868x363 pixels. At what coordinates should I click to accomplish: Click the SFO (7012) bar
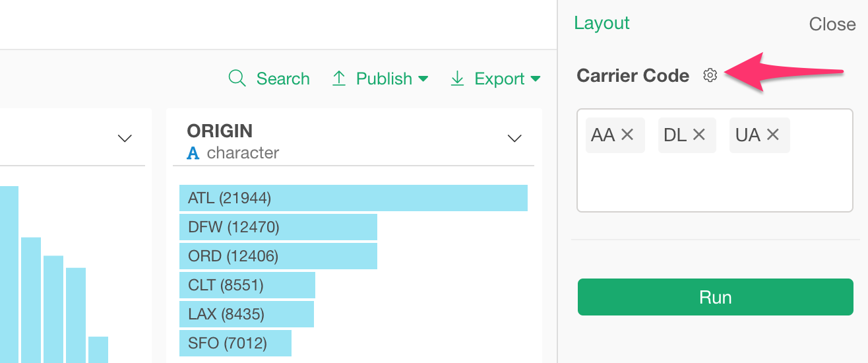[x=235, y=343]
